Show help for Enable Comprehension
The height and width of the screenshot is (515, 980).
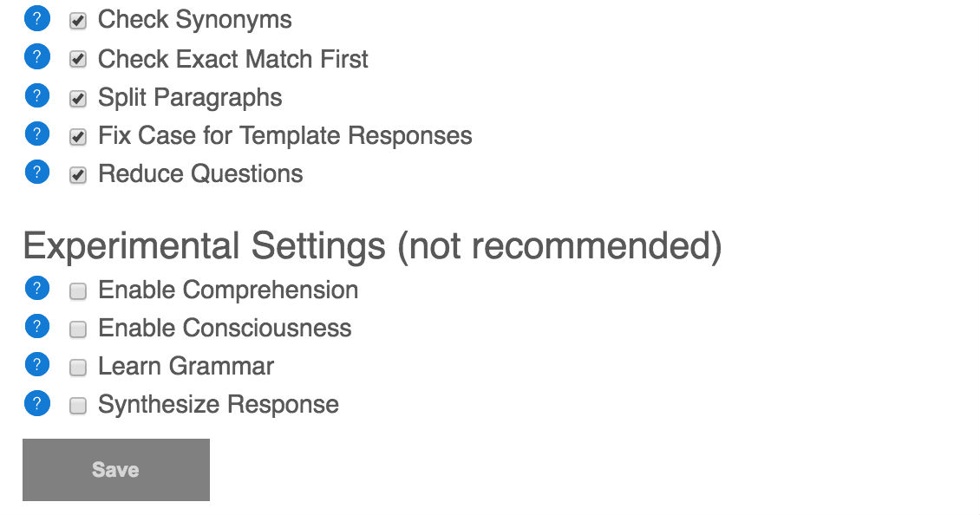pyautogui.click(x=36, y=288)
